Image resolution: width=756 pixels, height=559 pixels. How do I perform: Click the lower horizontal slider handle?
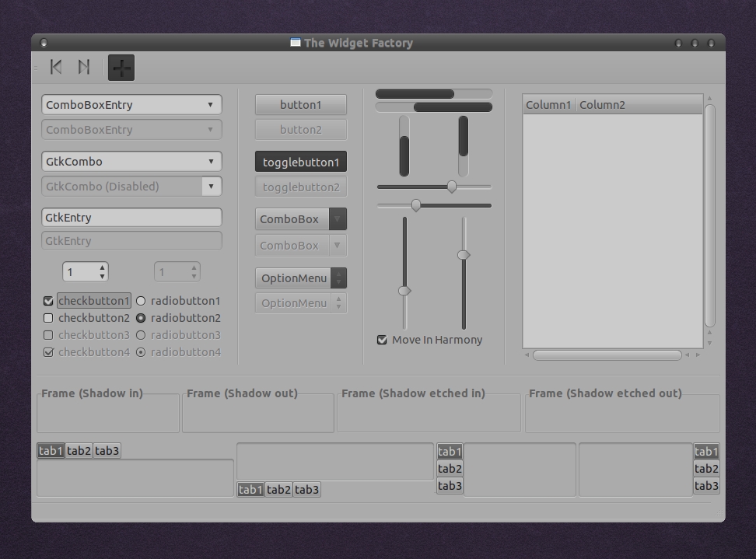pyautogui.click(x=415, y=206)
